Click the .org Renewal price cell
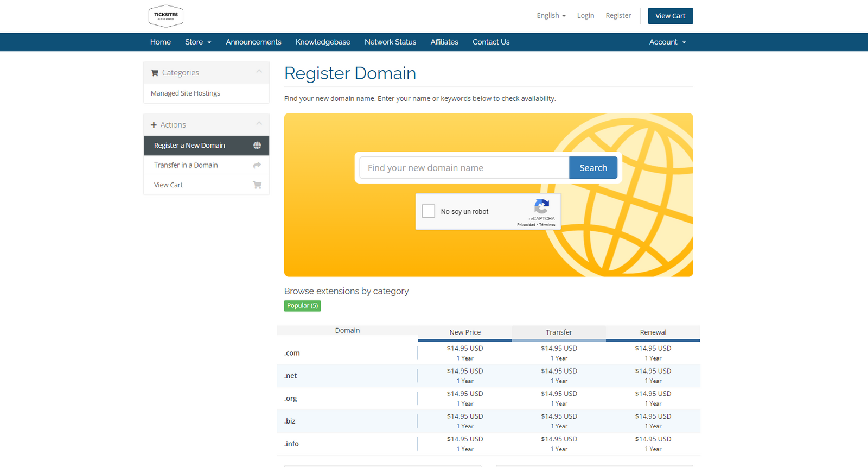 (653, 399)
